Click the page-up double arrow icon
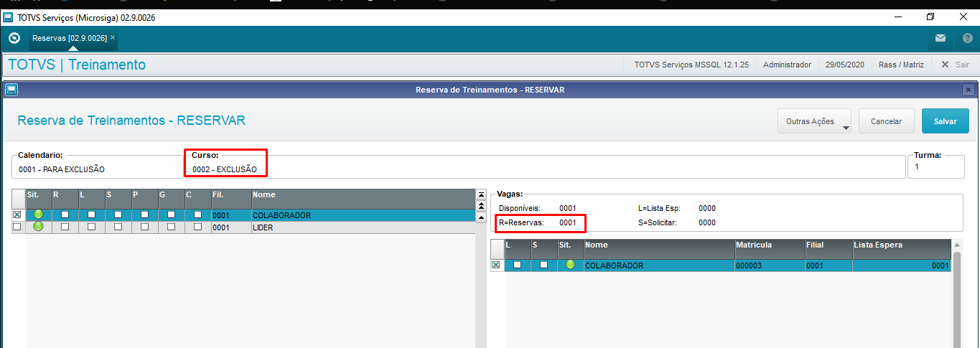980x348 pixels. (x=481, y=207)
